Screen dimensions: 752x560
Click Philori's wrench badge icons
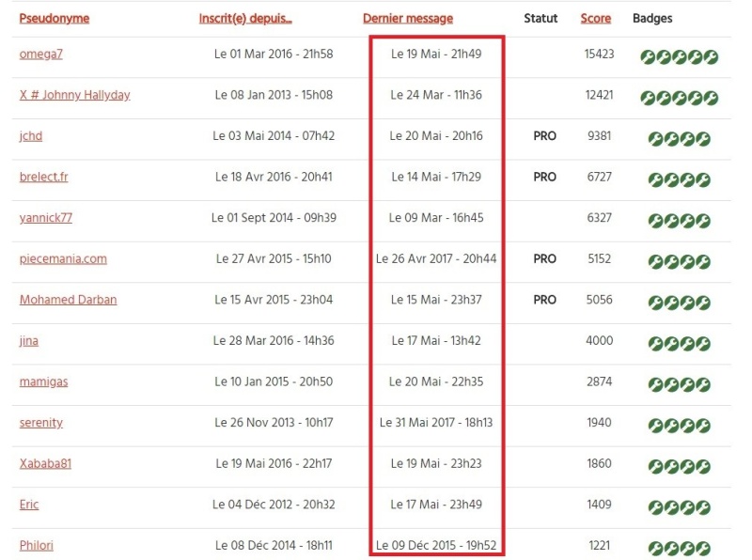(x=679, y=548)
